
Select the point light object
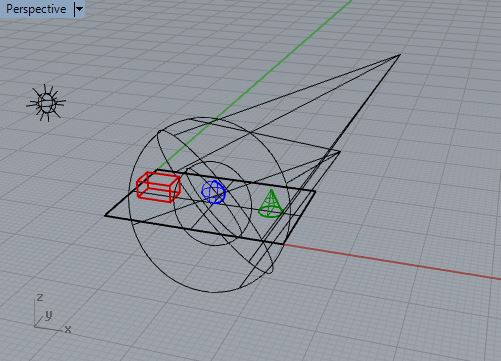(46, 103)
